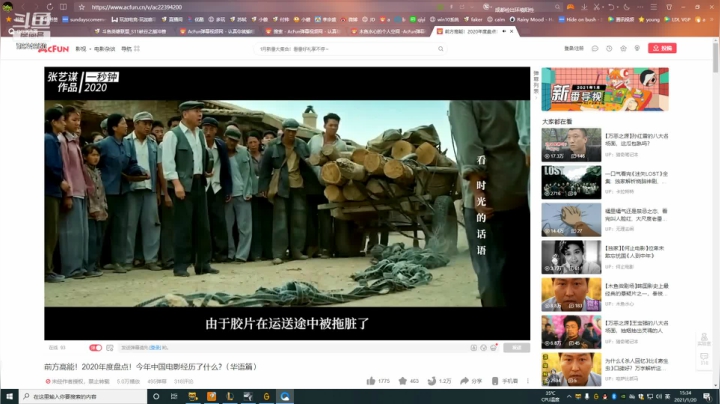The width and height of the screenshot is (720, 404).
Task: Open the 影视 nav item
Action: [x=80, y=49]
